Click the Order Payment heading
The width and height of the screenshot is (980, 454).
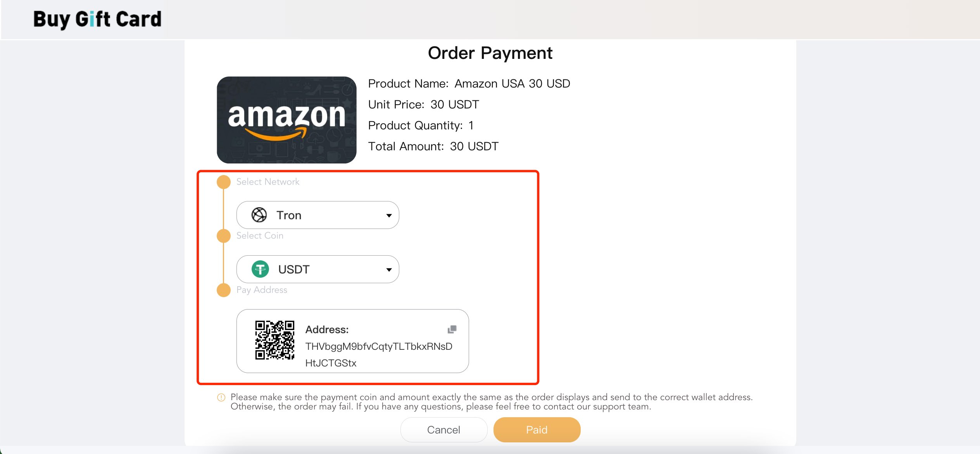coord(490,53)
